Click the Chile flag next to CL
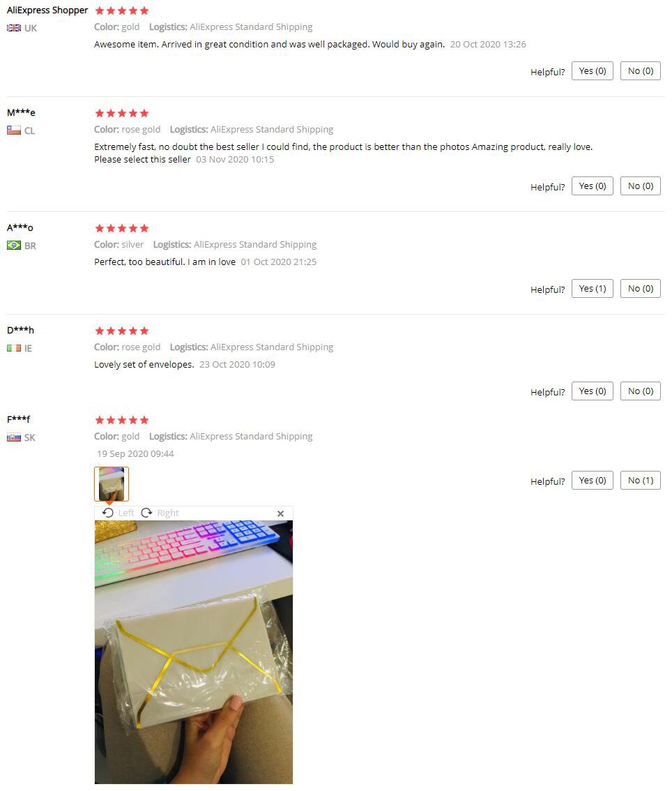This screenshot has height=791, width=672. 14,130
